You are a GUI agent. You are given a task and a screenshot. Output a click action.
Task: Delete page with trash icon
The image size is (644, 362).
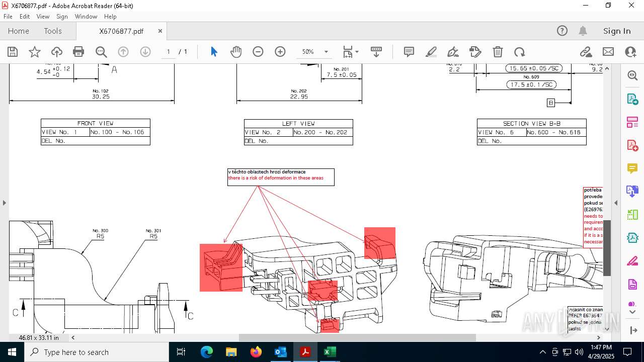click(498, 52)
